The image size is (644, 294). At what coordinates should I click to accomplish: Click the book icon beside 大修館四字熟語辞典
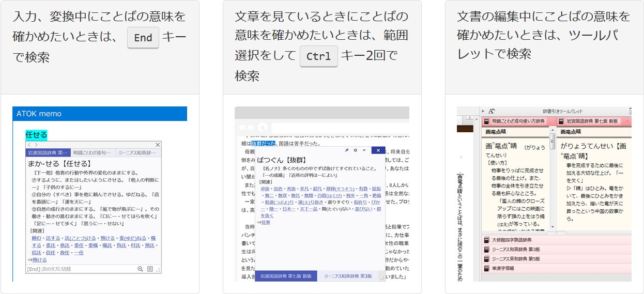[x=486, y=240]
